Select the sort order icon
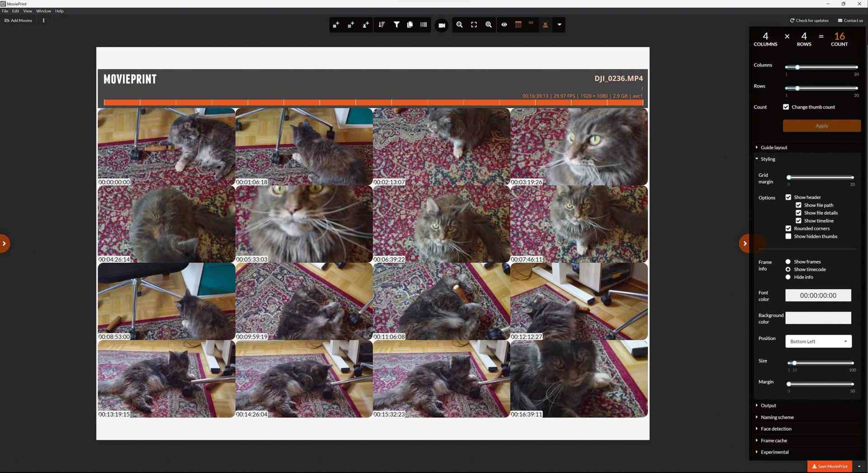 [382, 25]
